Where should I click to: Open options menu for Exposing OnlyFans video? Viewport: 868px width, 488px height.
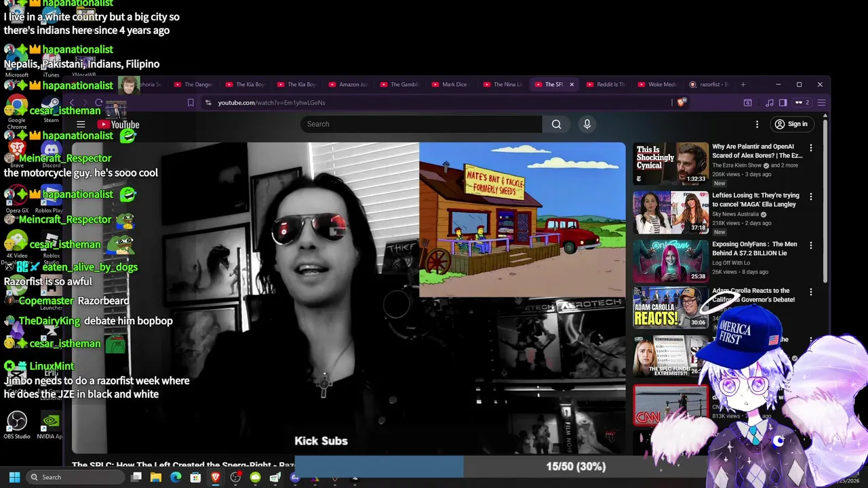tap(810, 245)
